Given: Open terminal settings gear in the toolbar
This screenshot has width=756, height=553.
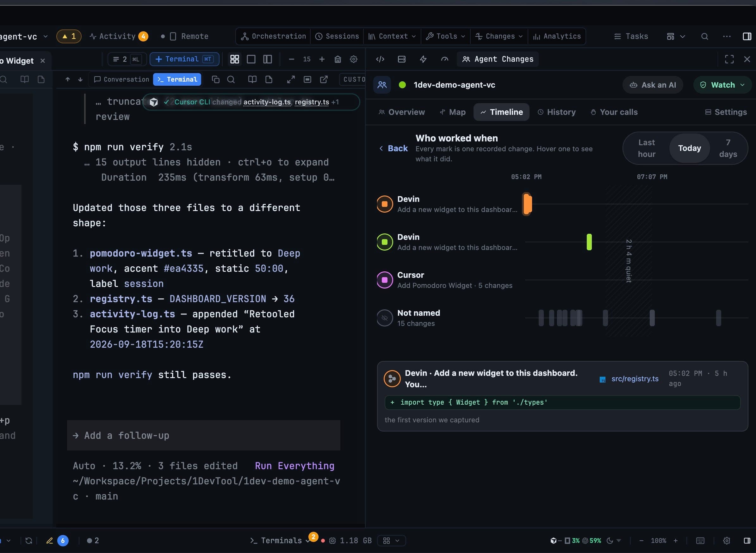Looking at the screenshot, I should pyautogui.click(x=353, y=59).
